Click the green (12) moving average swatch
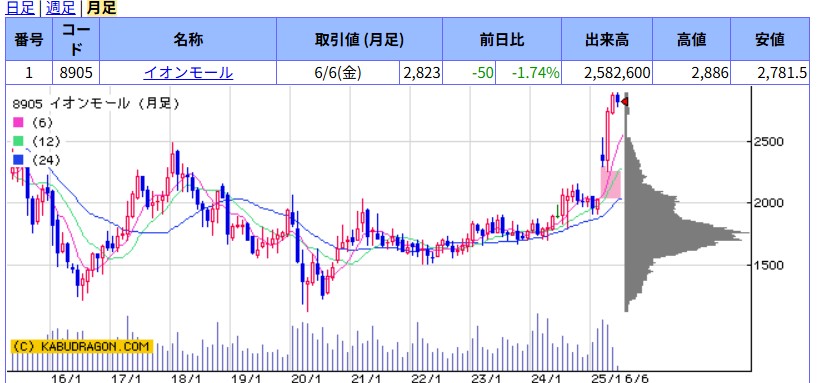Viewport: 820px width, 383px height. coord(19,141)
